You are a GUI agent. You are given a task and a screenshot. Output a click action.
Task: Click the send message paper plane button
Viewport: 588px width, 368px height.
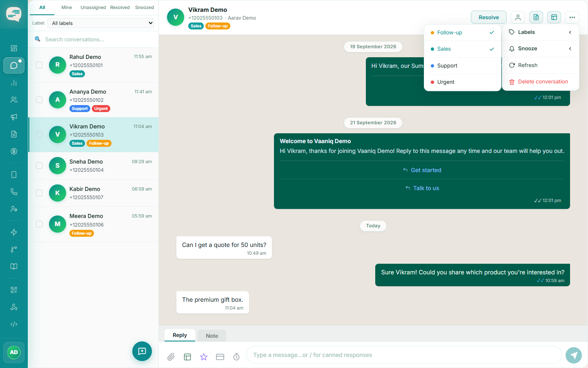click(x=574, y=355)
